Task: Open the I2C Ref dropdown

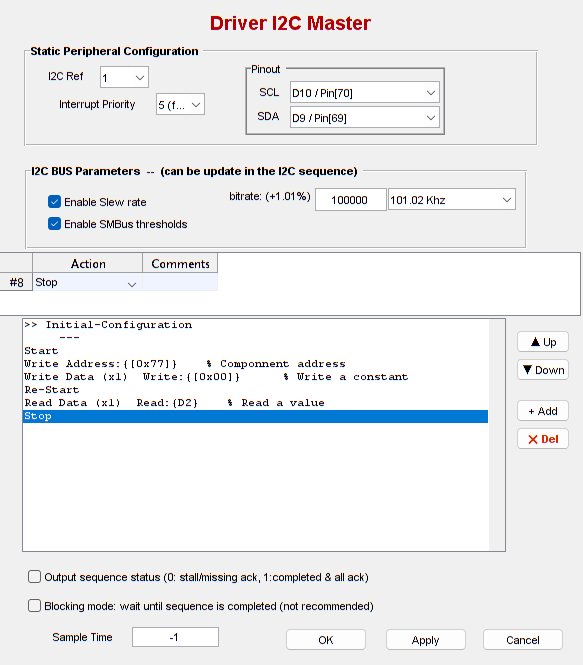Action: (124, 77)
